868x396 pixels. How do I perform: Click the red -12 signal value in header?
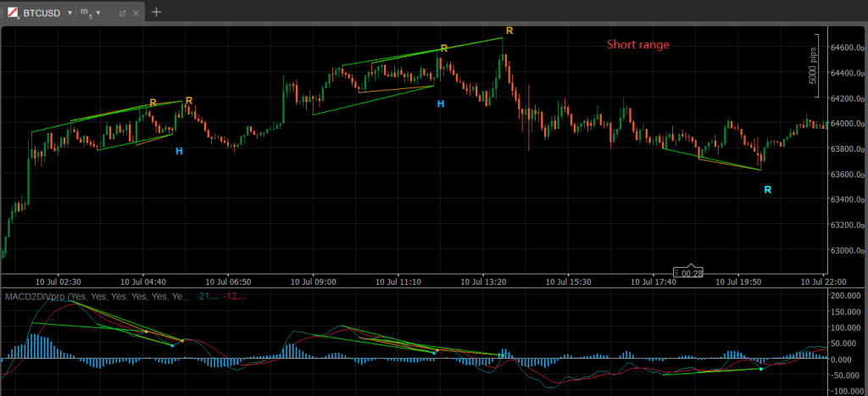234,297
